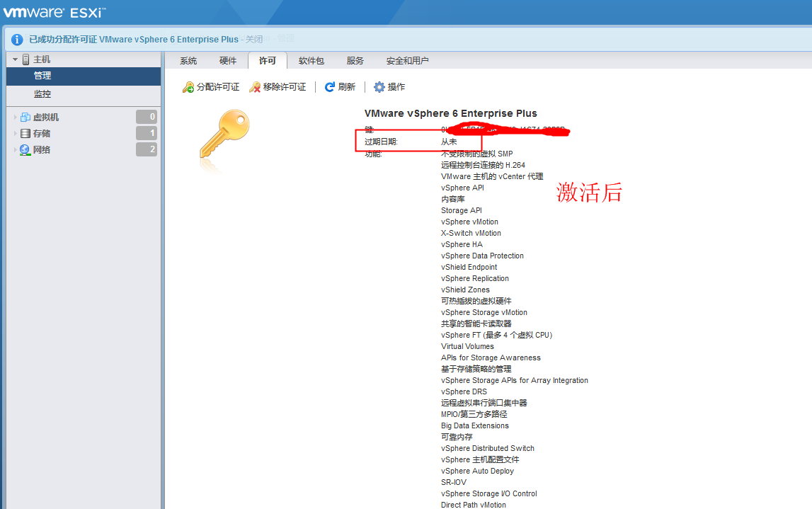Screen dimensions: 812x509
Task: Expand the 虚拟机 tree node arrow
Action: coord(15,118)
